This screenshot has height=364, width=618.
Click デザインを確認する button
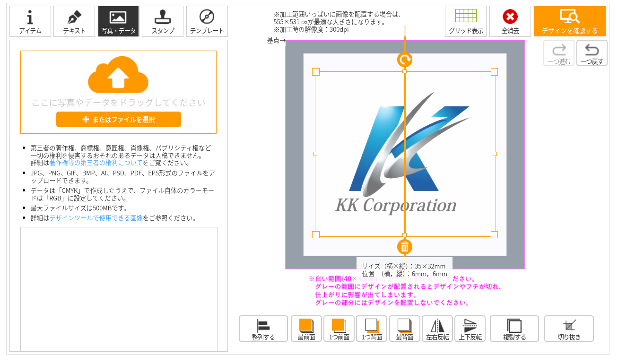click(570, 21)
